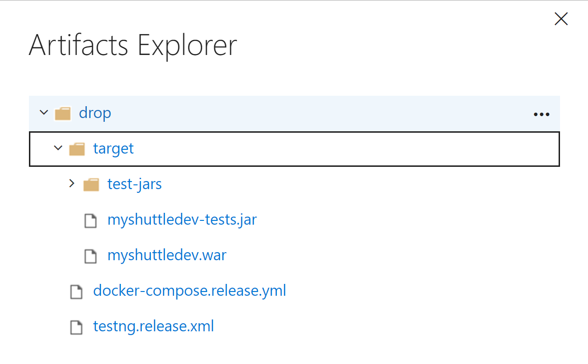Image resolution: width=588 pixels, height=364 pixels.
Task: Click the file icon beside testng.release.xml
Action: (x=76, y=327)
